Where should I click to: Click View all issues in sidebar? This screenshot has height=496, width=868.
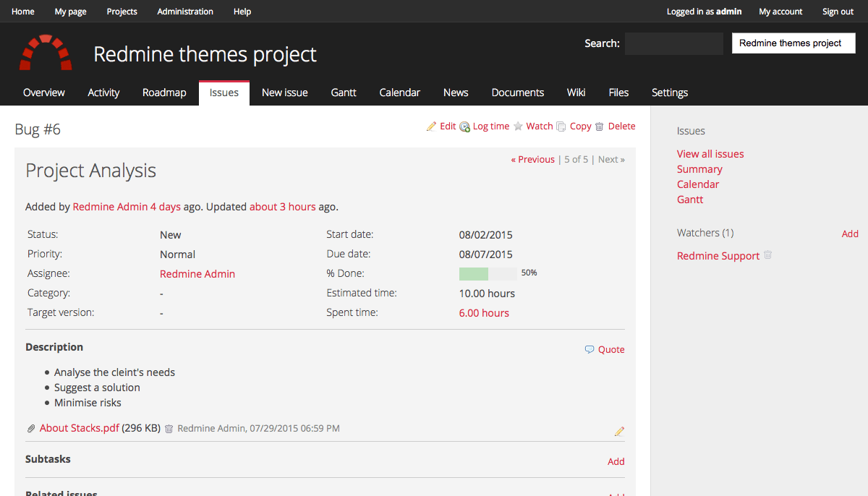(x=710, y=154)
